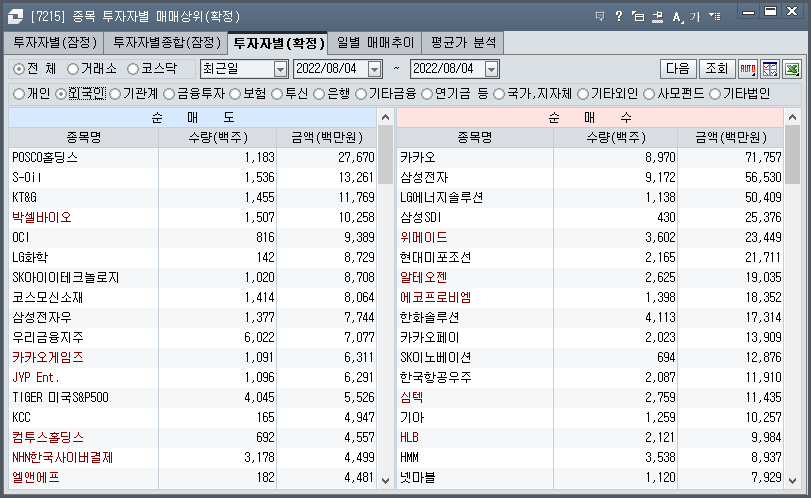811x498 pixels.
Task: Open the speech bubble memo icon
Action: (600, 17)
